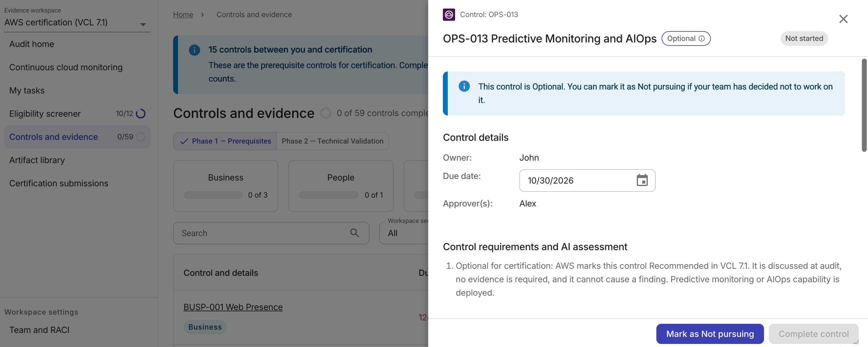Click the search magnifier icon
Image resolution: width=868 pixels, height=347 pixels.
tap(354, 232)
